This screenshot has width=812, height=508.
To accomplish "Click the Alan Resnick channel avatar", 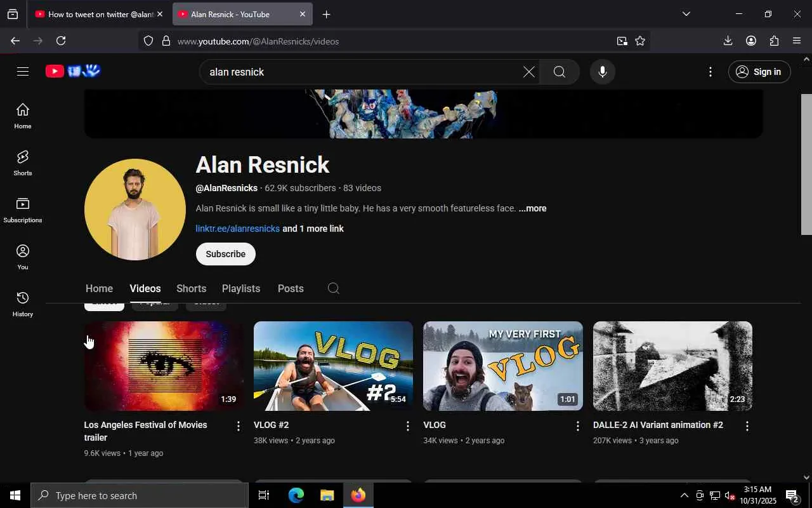I will 135,210.
